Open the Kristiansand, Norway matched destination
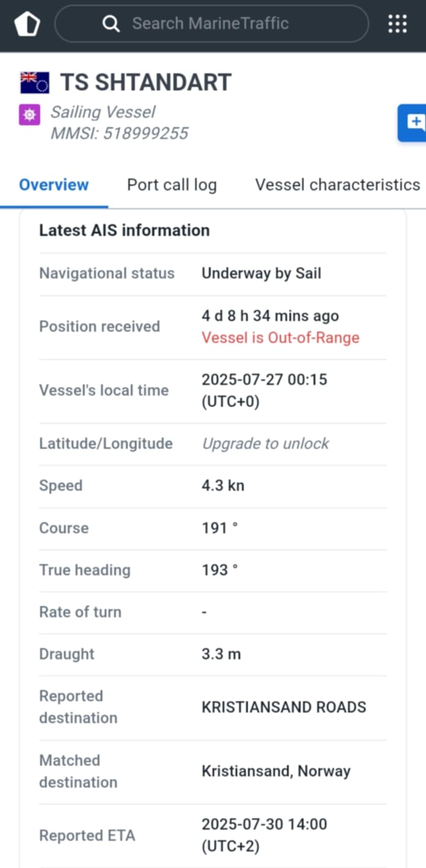The image size is (426, 868). click(276, 771)
